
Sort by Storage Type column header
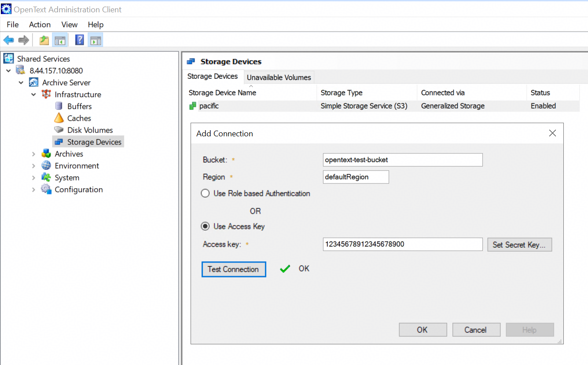[367, 93]
